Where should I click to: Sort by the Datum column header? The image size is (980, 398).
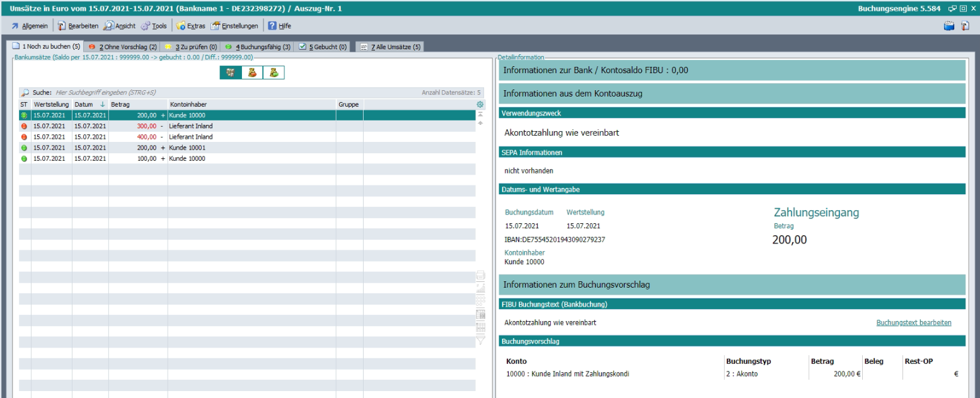pos(84,104)
